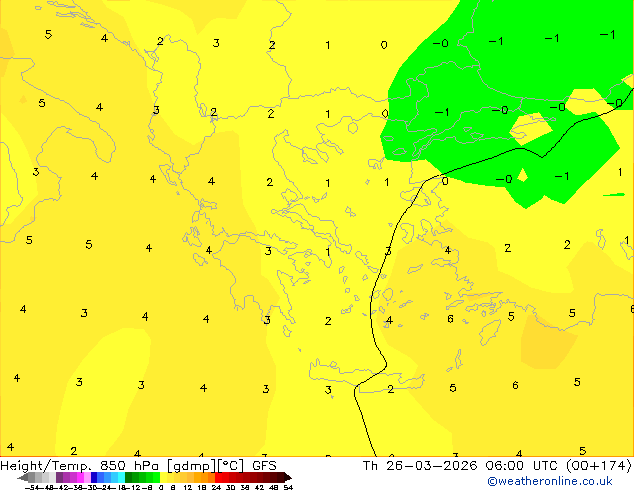Click the 12 label under the legend
Screen dimensions: 634x490
pyautogui.click(x=188, y=487)
